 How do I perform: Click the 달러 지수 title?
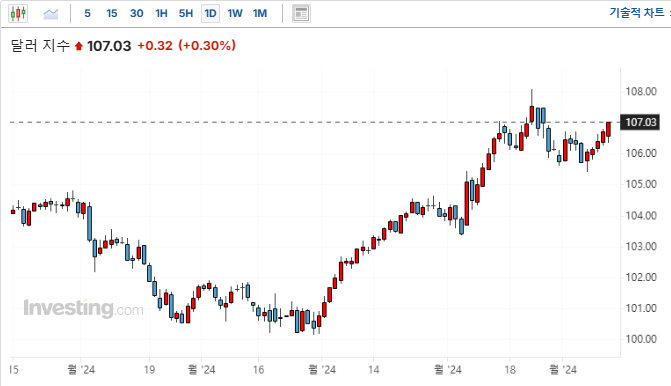(40, 45)
